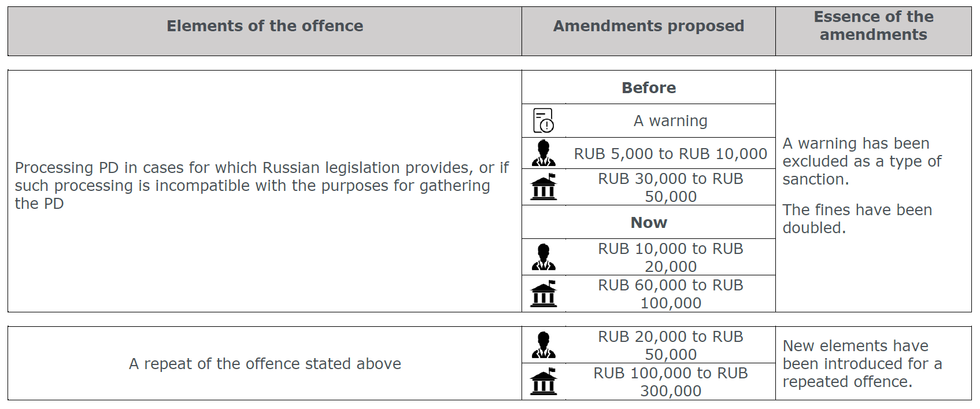Screen dimensions: 980x409
Task: Click building icon beside RUB 100,000 to 300,000
Action: (x=543, y=381)
